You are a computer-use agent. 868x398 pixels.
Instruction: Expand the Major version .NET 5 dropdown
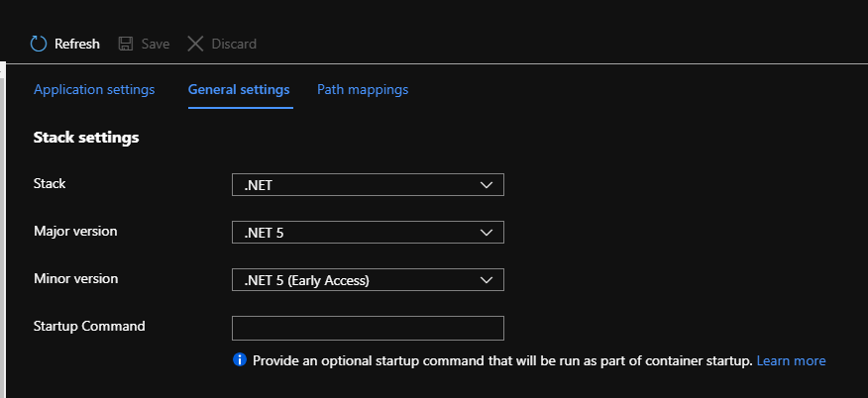click(x=367, y=233)
